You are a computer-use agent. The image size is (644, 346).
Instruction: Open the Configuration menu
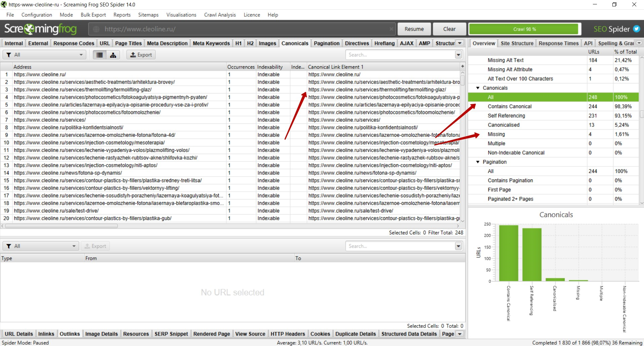(x=37, y=15)
